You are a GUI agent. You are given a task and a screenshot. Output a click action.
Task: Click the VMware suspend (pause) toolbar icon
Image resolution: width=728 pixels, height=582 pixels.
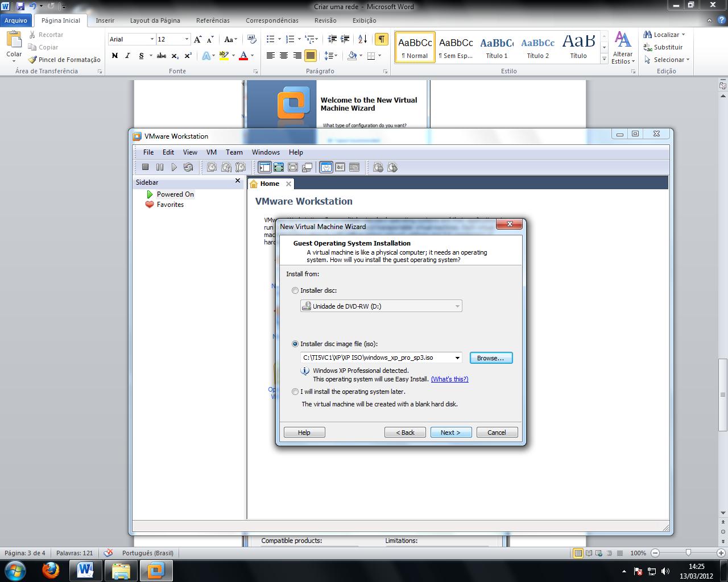[x=160, y=167]
